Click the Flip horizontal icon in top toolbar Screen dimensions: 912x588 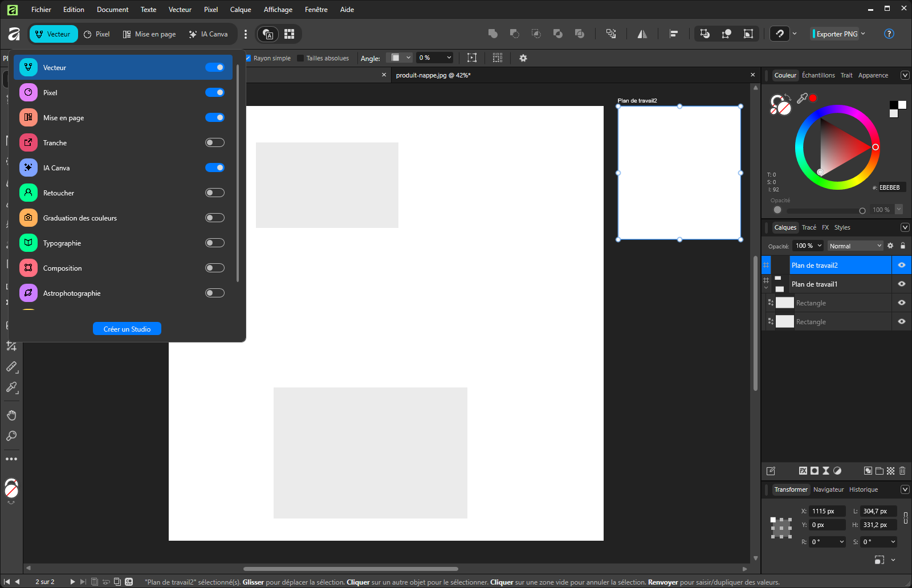[642, 34]
